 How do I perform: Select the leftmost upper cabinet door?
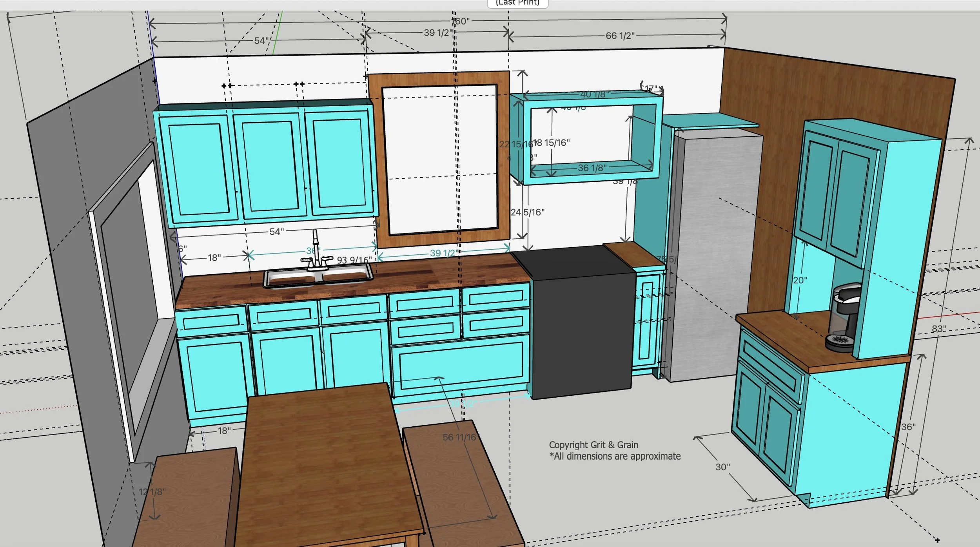[198, 168]
